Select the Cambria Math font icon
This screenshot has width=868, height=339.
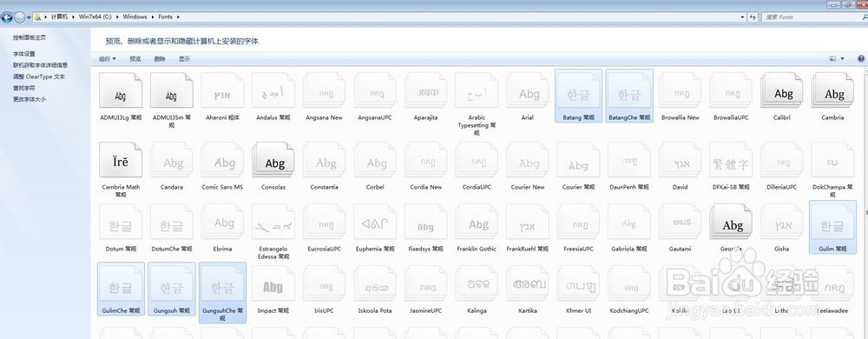pyautogui.click(x=121, y=160)
